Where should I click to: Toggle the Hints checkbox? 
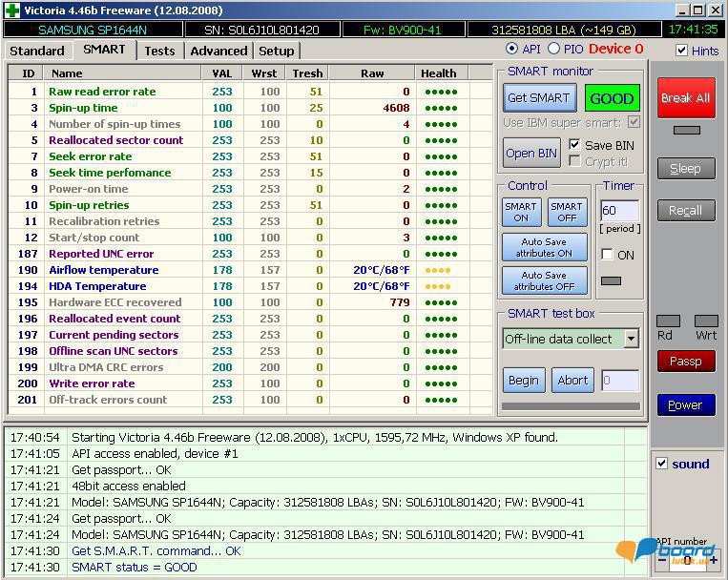[681, 51]
